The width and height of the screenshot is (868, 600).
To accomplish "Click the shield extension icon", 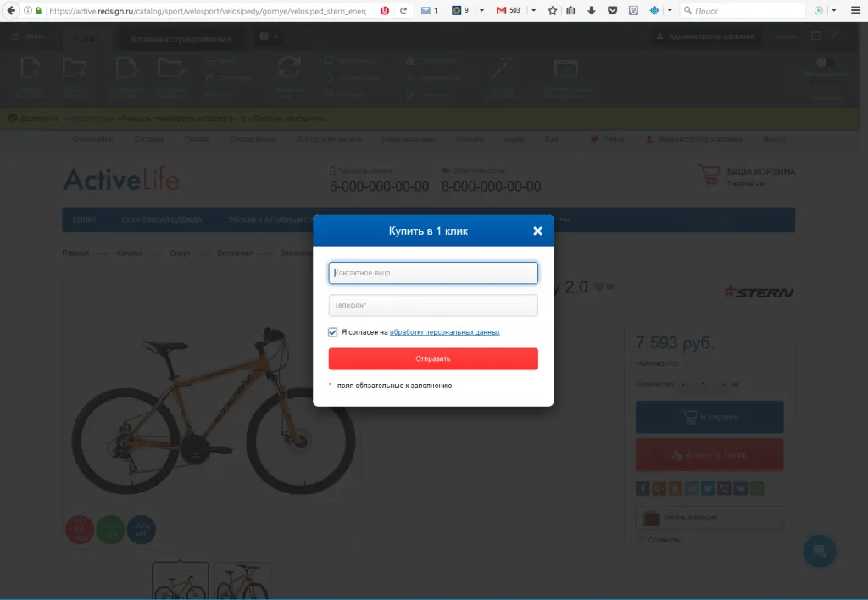I will point(633,10).
